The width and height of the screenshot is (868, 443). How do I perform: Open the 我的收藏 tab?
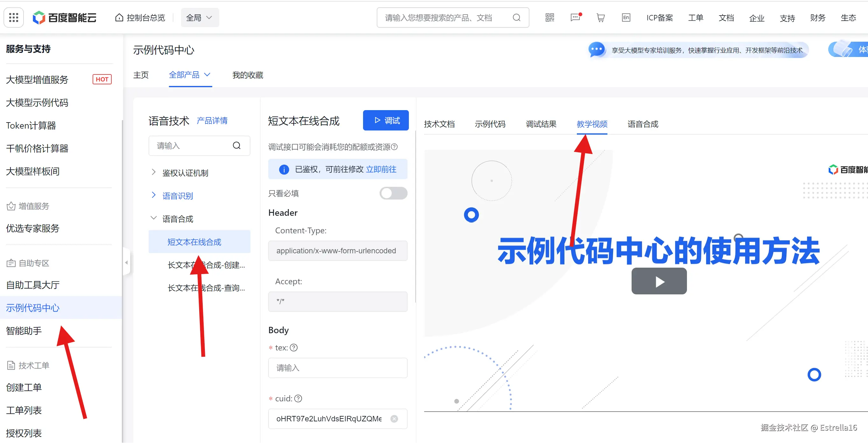[x=248, y=75]
